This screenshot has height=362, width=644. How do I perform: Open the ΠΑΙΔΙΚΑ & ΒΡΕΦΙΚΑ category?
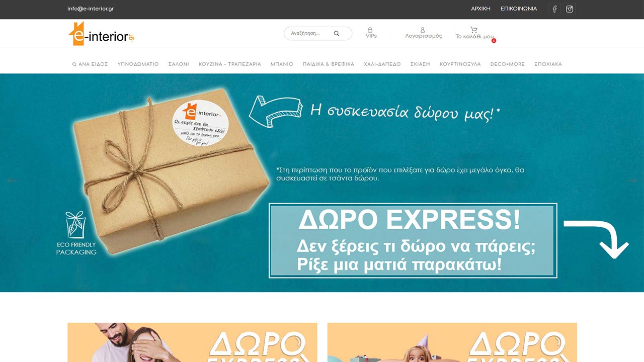click(329, 64)
